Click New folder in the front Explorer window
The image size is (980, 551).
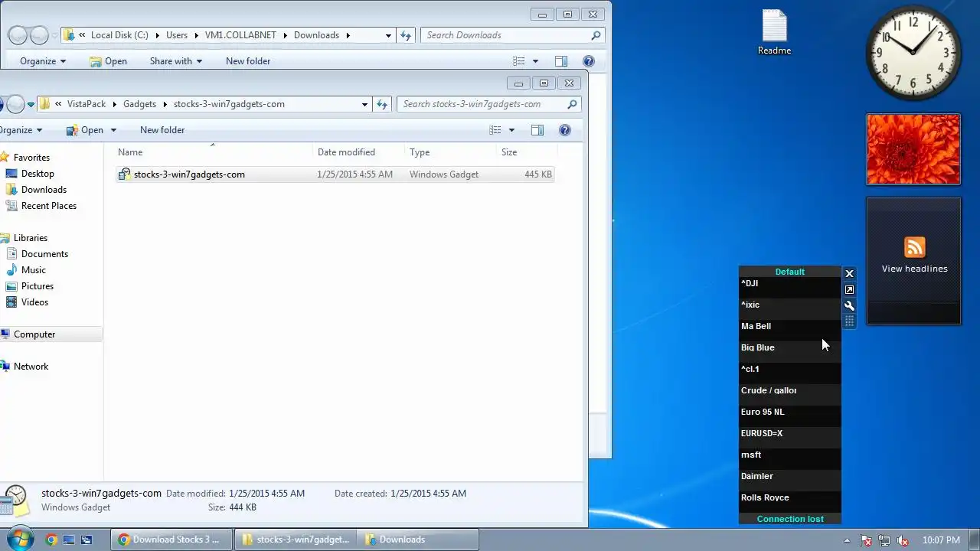click(162, 130)
